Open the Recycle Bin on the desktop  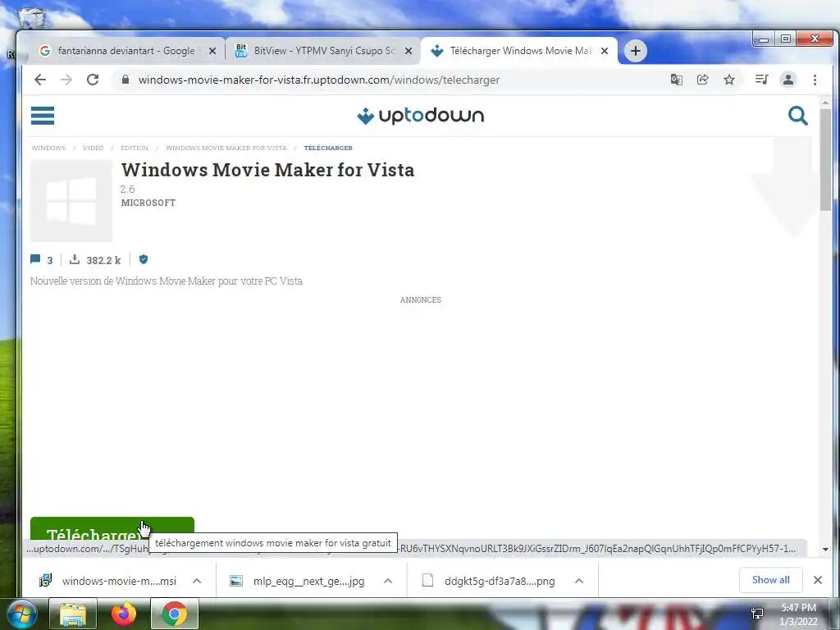pyautogui.click(x=32, y=19)
